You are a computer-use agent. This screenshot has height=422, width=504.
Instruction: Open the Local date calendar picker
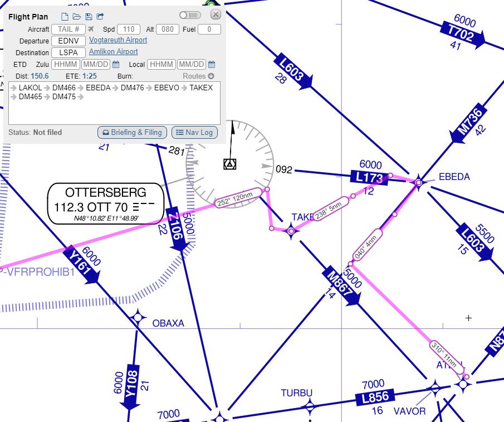tap(212, 64)
